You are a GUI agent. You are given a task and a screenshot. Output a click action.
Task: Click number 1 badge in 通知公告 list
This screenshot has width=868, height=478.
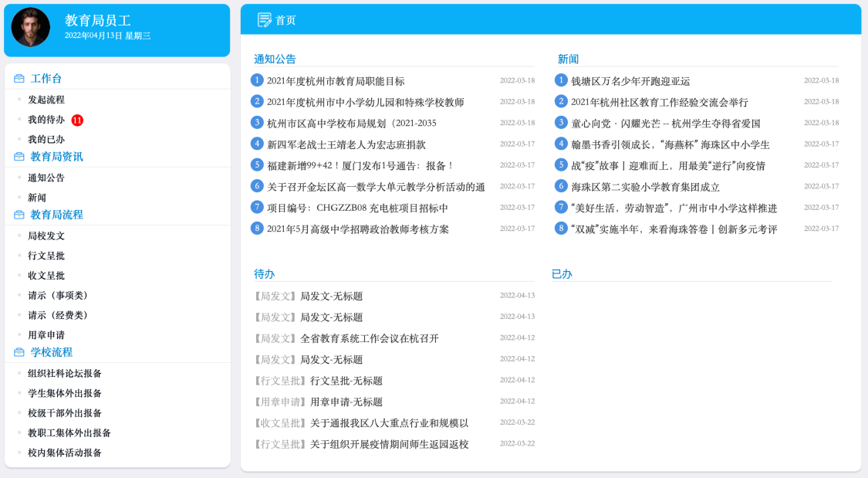tap(258, 80)
